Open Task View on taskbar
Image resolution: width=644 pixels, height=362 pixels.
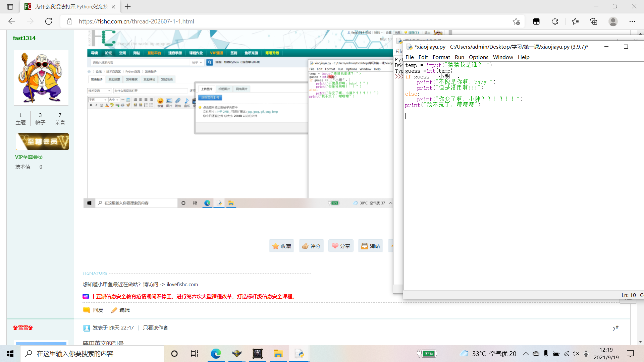195,354
